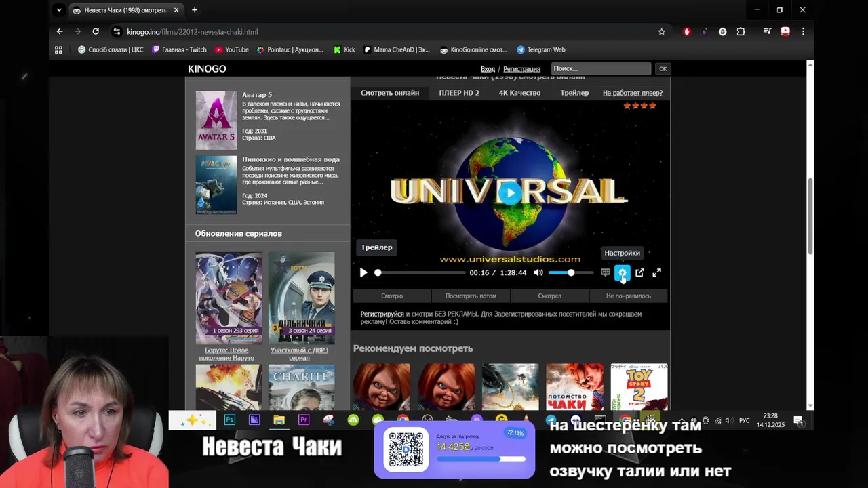
Task: Open the bookmarks apps grid icon
Action: [x=58, y=49]
